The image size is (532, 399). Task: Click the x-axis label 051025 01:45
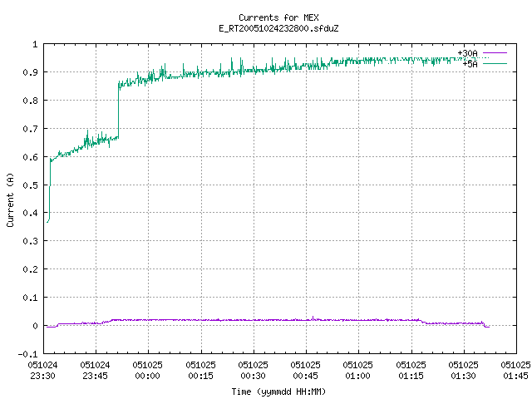(515, 371)
